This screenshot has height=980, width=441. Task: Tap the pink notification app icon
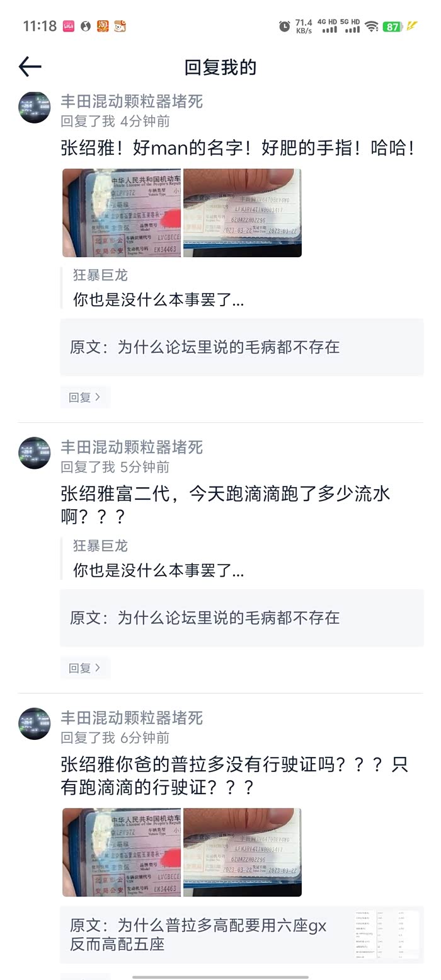coord(69,26)
